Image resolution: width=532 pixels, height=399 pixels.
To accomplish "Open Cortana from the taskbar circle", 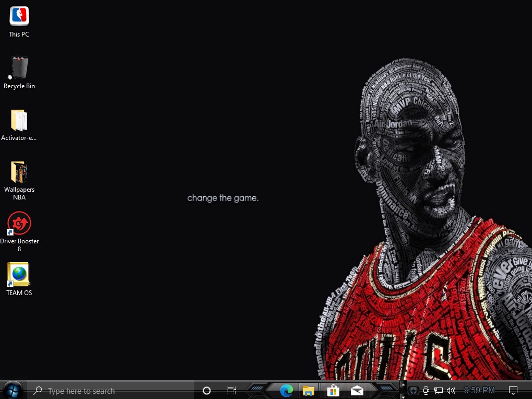I will [207, 391].
